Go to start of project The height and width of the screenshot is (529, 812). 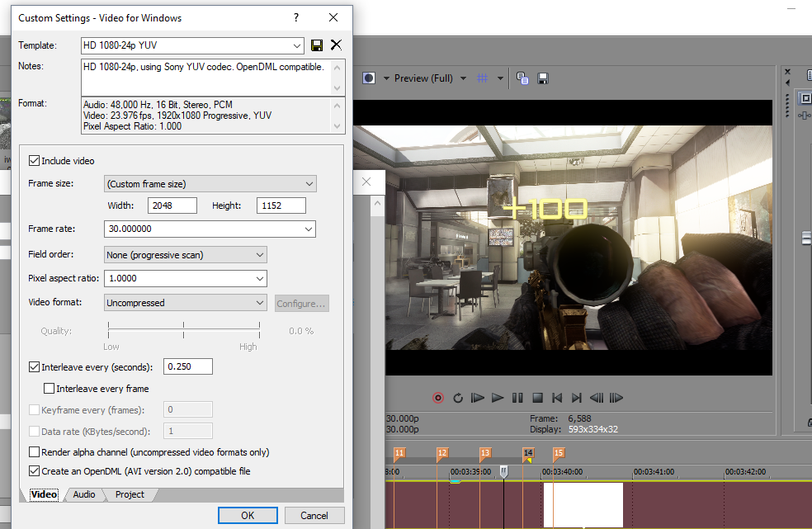[x=557, y=398]
